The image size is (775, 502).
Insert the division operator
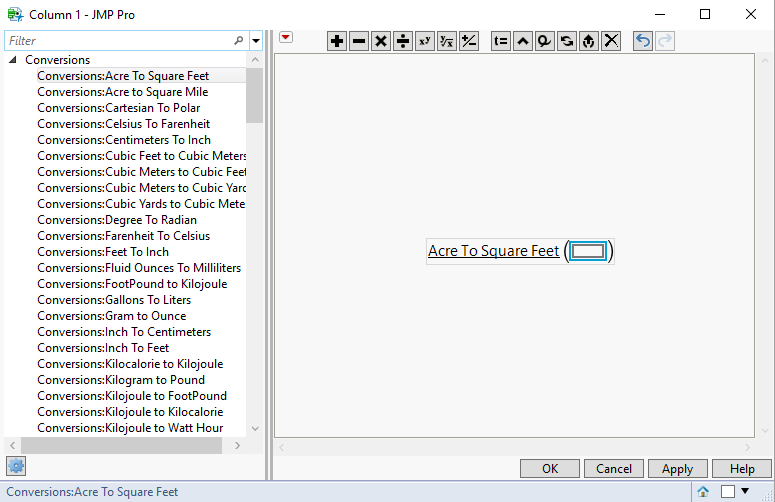403,41
